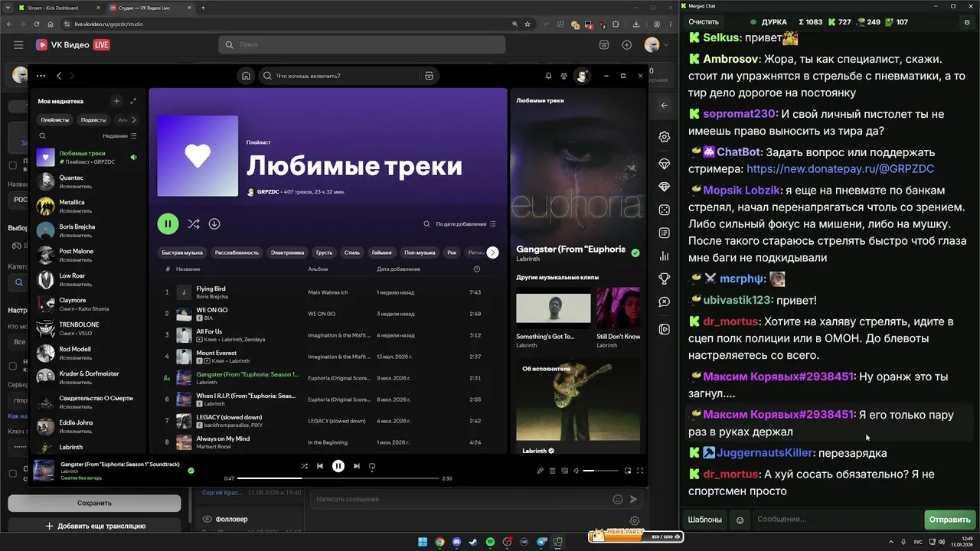Filter by Быстрая музыка chip
The image size is (980, 551).
coord(182,253)
